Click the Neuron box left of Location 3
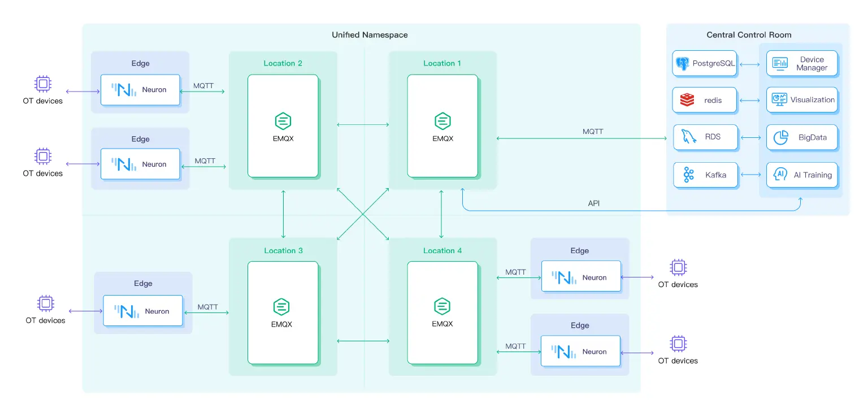This screenshot has height=408, width=868. click(x=143, y=311)
